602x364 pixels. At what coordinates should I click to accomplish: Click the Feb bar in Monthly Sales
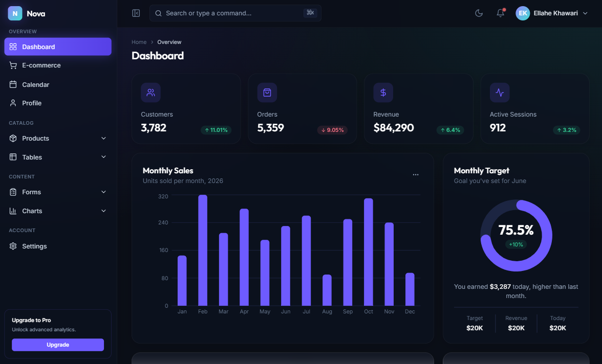pyautogui.click(x=203, y=250)
